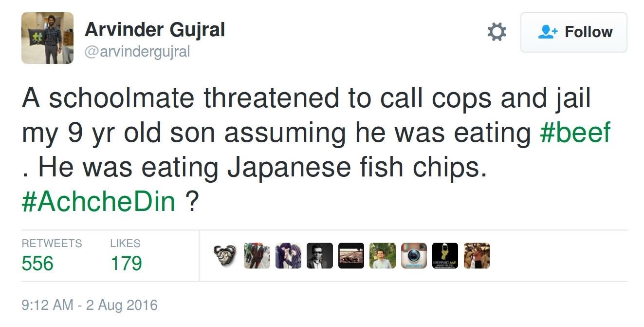Image resolution: width=644 pixels, height=327 pixels.
Task: Click the green shirt man avatar
Action: 383,256
